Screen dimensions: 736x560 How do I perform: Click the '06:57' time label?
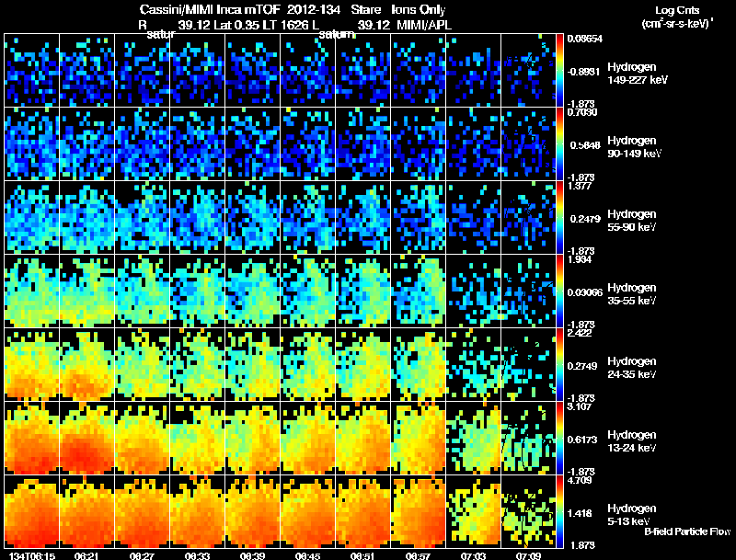point(418,555)
